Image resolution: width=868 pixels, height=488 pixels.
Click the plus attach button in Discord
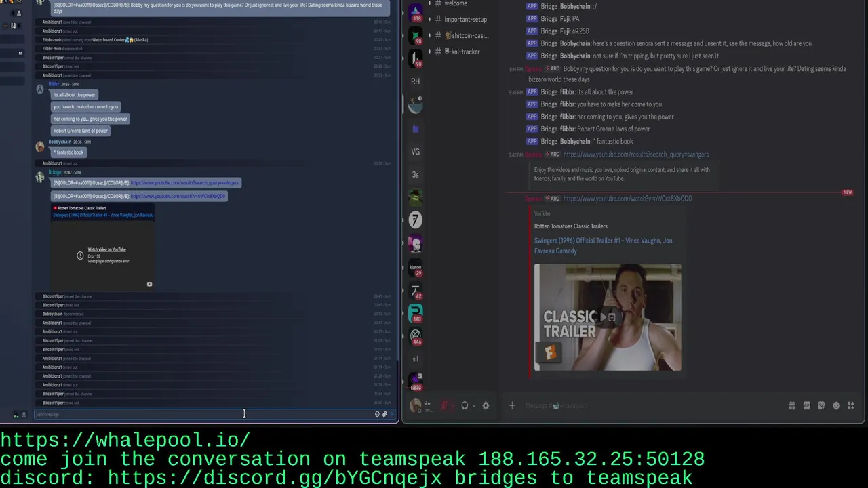click(512, 406)
